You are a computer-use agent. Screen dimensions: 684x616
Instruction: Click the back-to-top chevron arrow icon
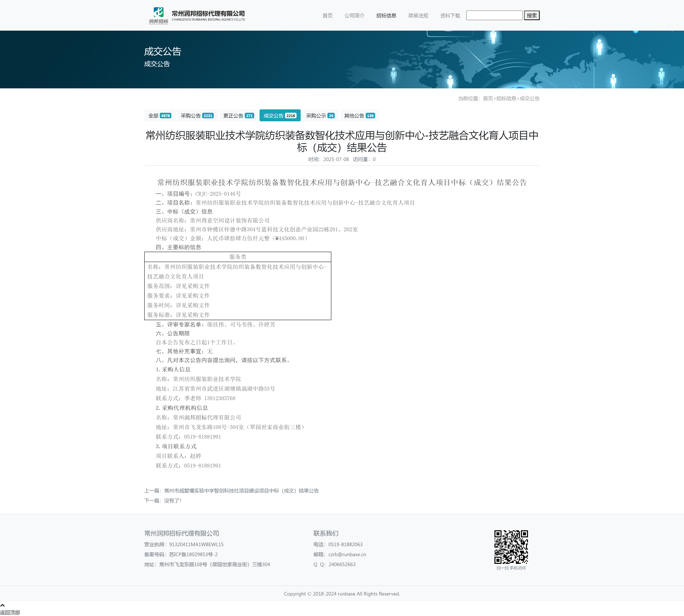tap(3, 605)
